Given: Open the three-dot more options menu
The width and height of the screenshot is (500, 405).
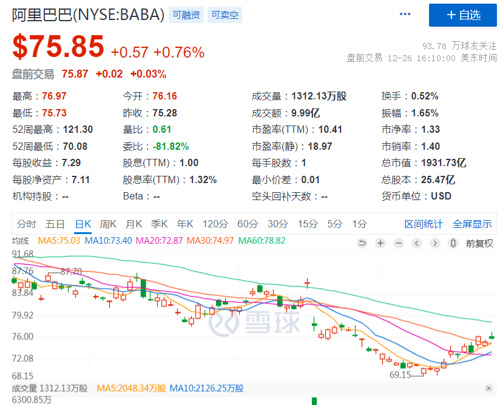Looking at the screenshot, I should click(405, 14).
